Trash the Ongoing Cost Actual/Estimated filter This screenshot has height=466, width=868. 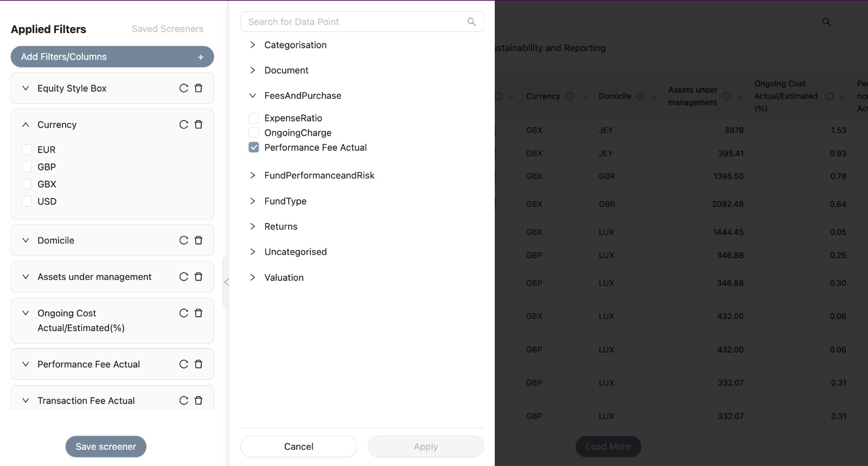coord(199,313)
